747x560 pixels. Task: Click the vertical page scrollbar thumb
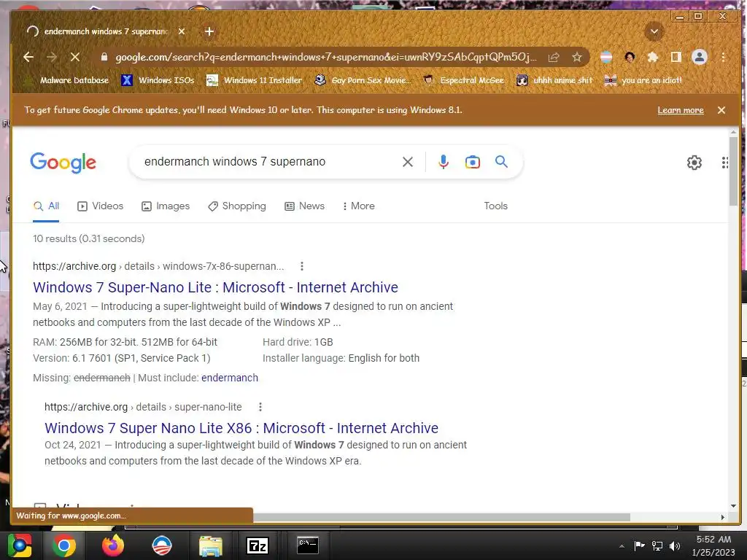tap(733, 171)
